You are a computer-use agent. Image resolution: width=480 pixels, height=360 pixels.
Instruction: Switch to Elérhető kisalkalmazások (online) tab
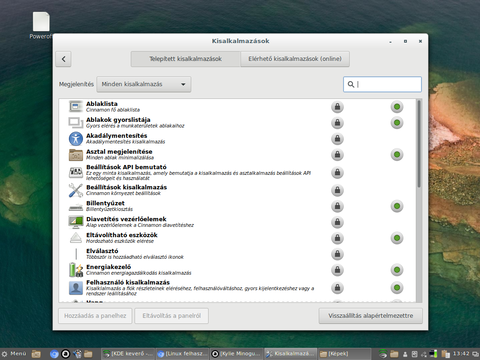[x=295, y=59]
